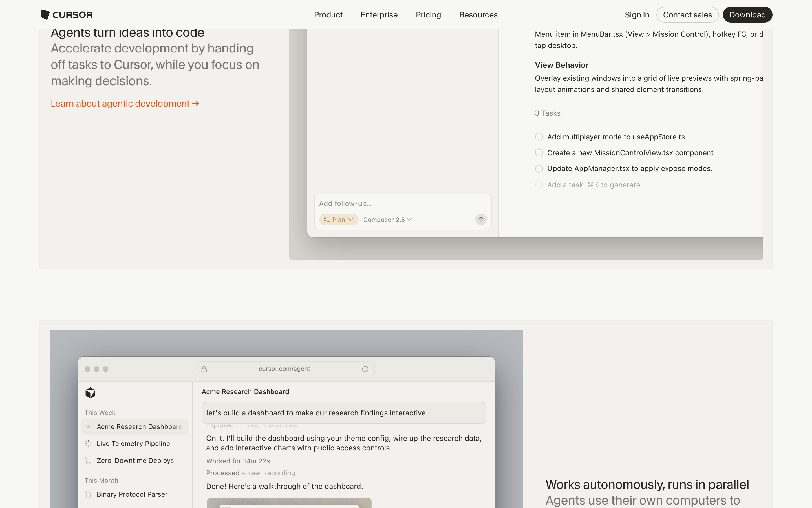812x508 pixels.
Task: Click the 'Acme Research Dashboard' chat title
Action: tap(245, 391)
